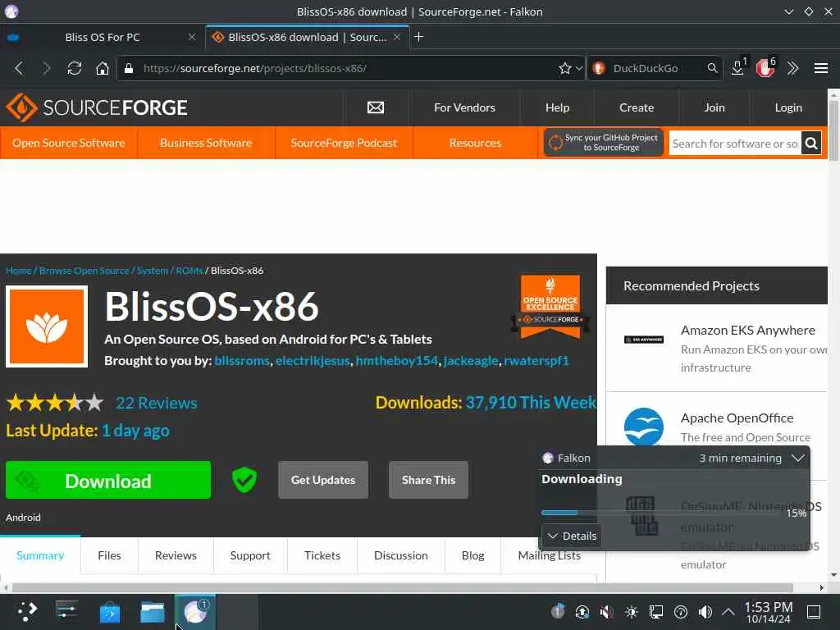Open the downloads manager icon in the toolbar
The height and width of the screenshot is (630, 840).
[x=737, y=68]
